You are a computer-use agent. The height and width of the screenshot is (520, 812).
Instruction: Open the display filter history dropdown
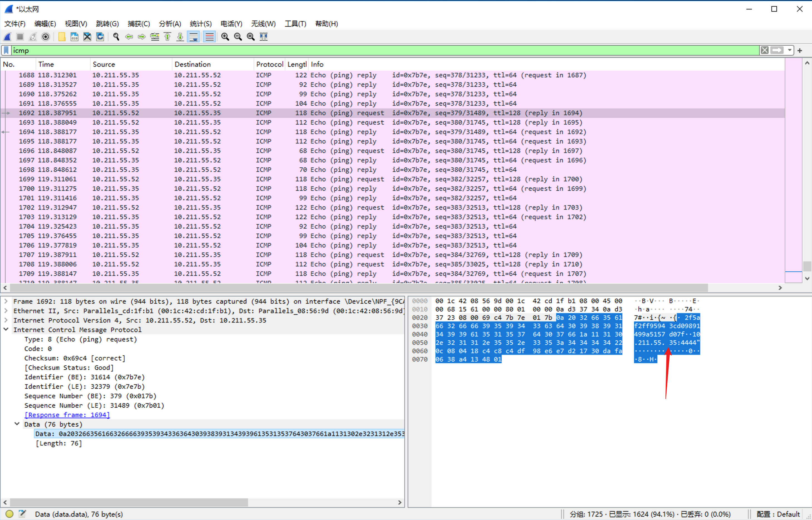[789, 50]
